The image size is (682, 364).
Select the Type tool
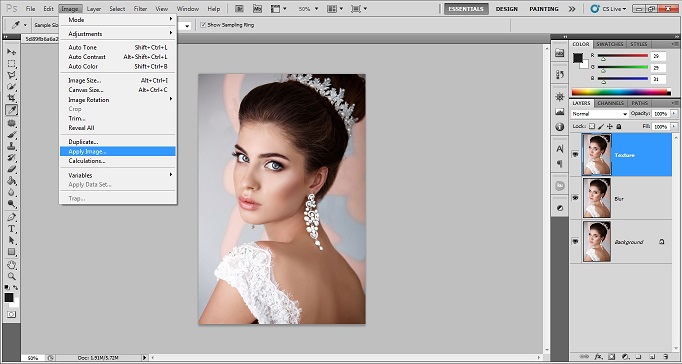11,229
